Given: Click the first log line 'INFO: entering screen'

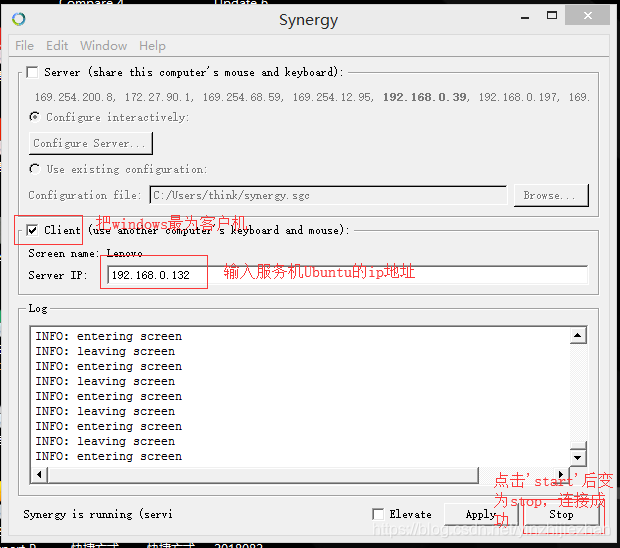Looking at the screenshot, I should coord(109,336).
